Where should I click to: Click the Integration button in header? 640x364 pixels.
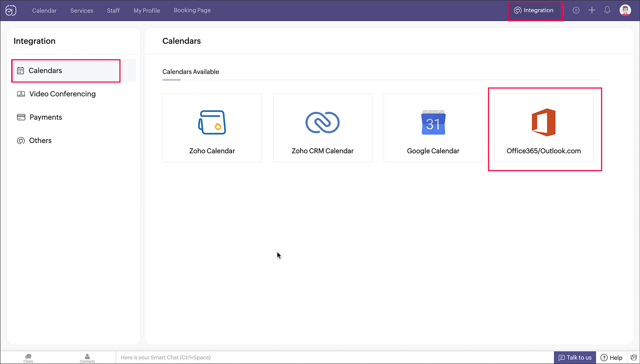(x=534, y=10)
